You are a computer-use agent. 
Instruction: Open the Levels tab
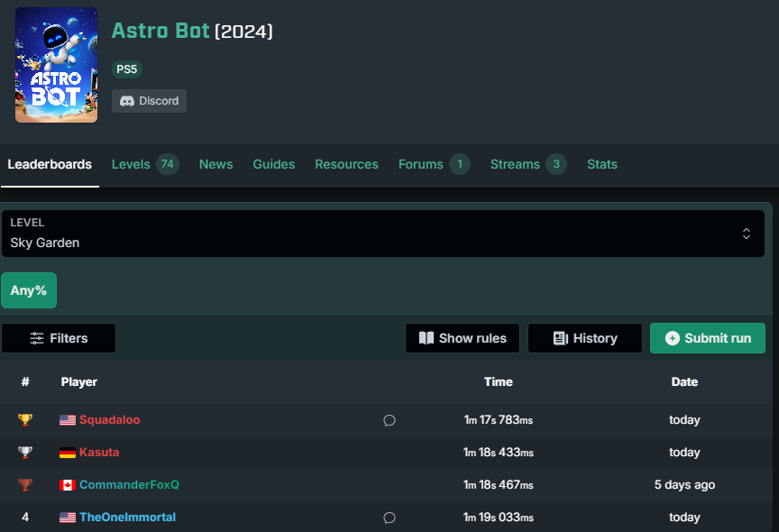click(x=131, y=164)
